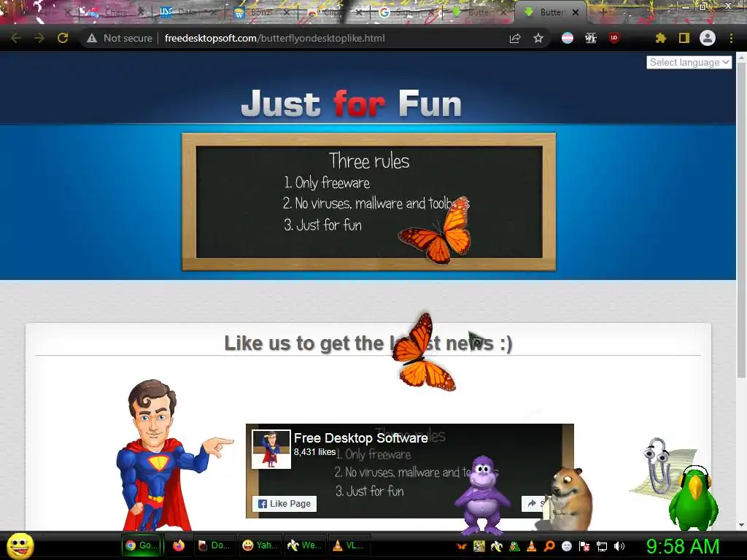Image resolution: width=747 pixels, height=560 pixels.
Task: Open the Free Desktop Software Facebook link
Action: 360,438
